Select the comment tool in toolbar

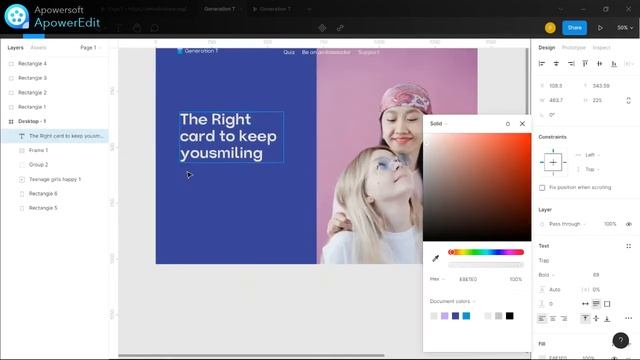tap(154, 28)
